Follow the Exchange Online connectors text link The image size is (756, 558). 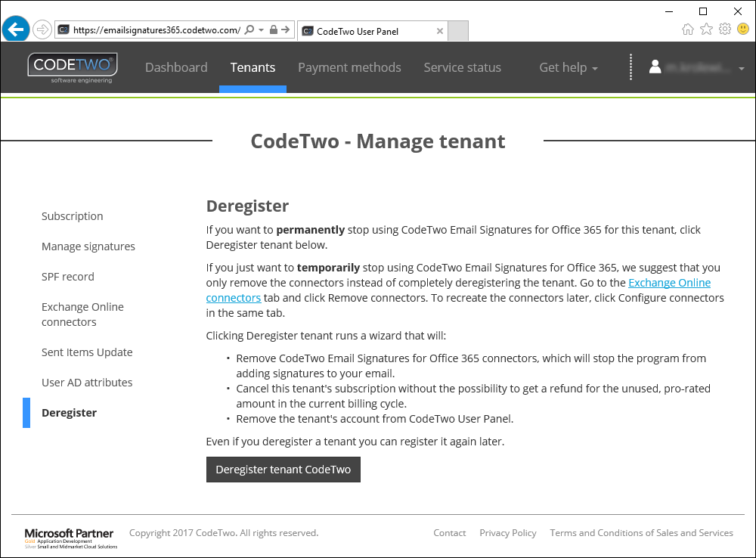[x=669, y=283]
